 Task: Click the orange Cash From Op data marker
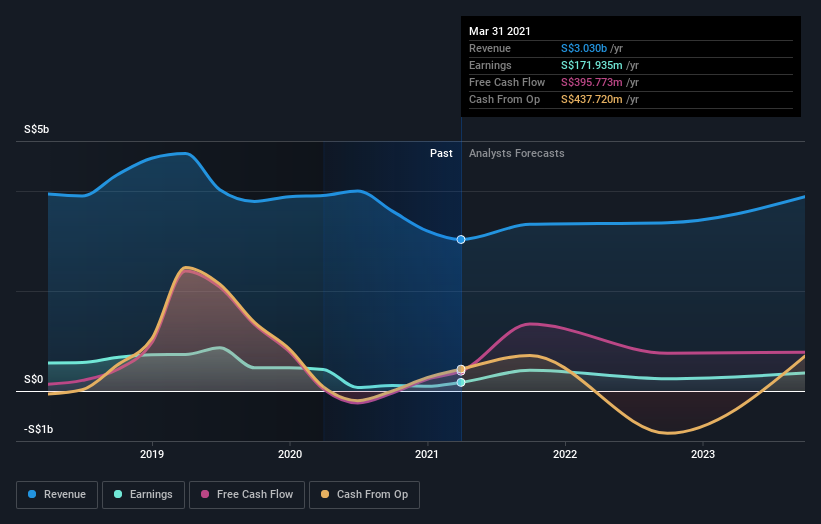pos(461,369)
